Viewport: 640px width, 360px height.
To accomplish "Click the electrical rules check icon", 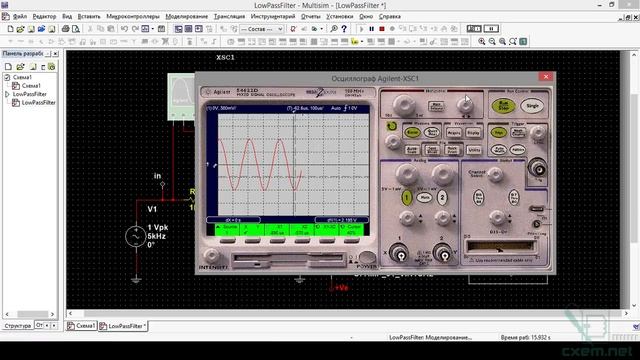I will tap(293, 29).
